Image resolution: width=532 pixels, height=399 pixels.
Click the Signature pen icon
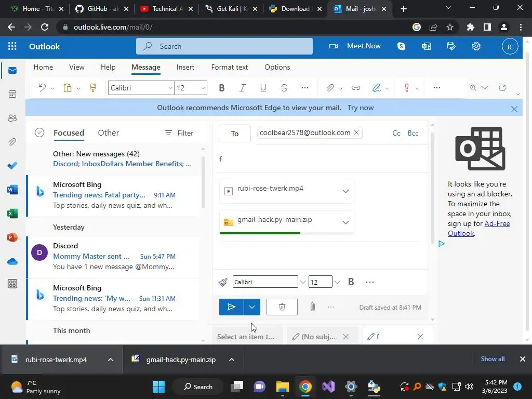click(x=376, y=88)
